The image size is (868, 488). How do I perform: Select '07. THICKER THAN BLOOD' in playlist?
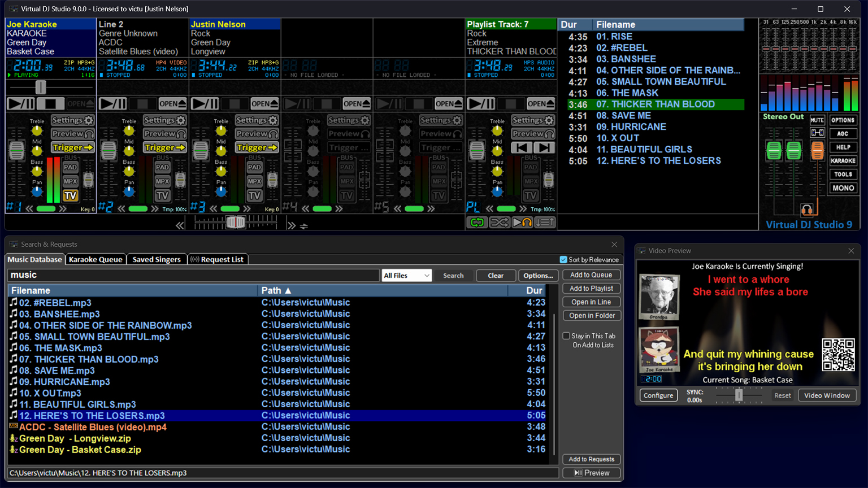coord(656,104)
